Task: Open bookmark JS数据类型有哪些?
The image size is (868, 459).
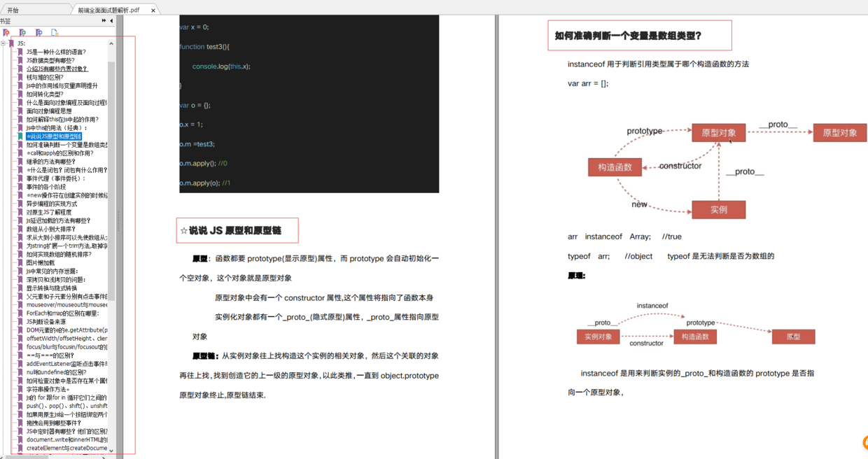Action: tap(50, 60)
